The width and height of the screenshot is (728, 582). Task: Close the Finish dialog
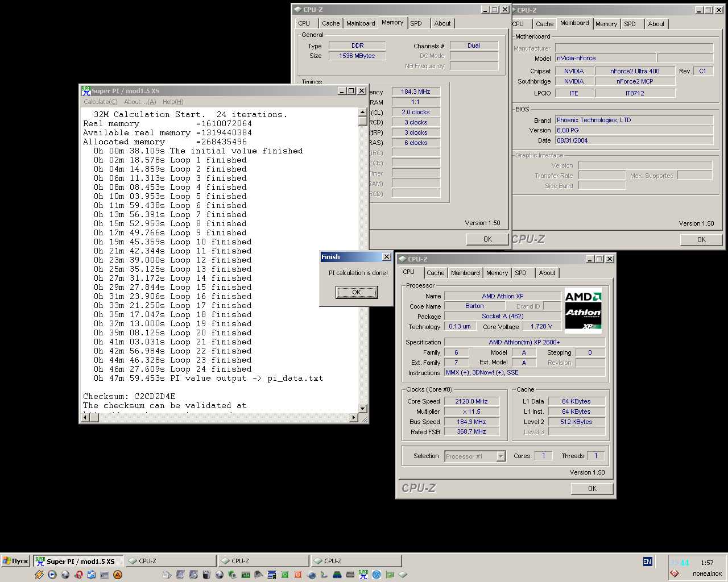point(386,257)
